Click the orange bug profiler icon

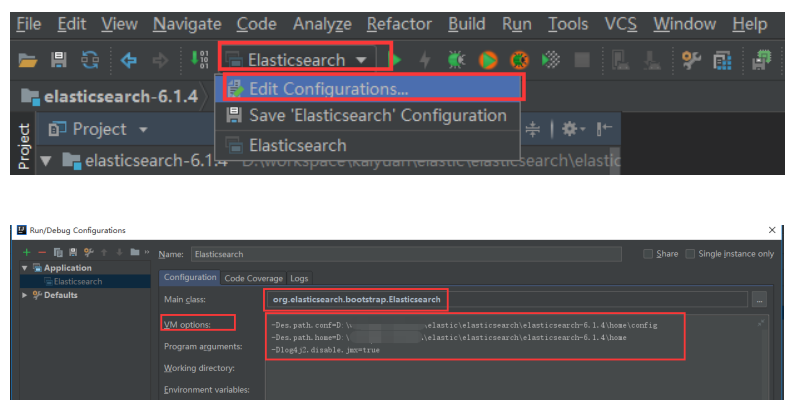tap(520, 61)
